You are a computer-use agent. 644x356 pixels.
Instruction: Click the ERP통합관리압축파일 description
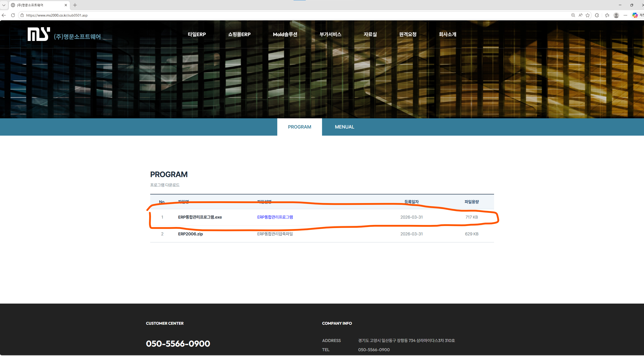pyautogui.click(x=275, y=234)
